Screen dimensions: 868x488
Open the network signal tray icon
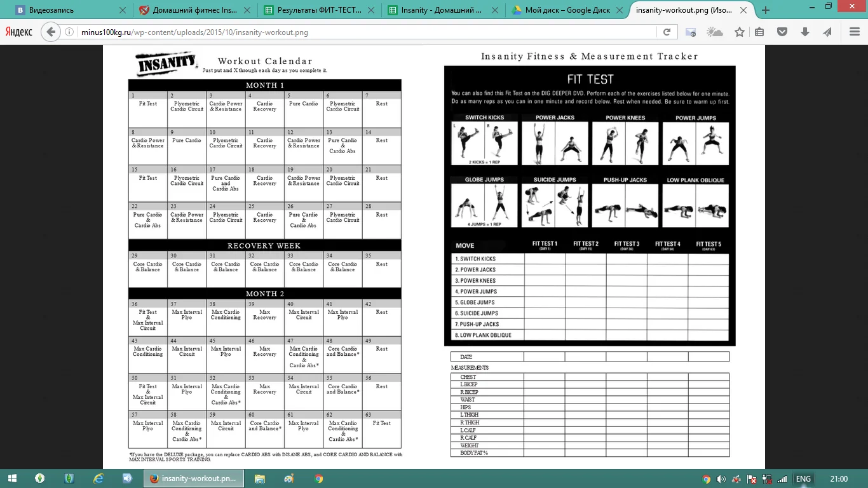782,479
